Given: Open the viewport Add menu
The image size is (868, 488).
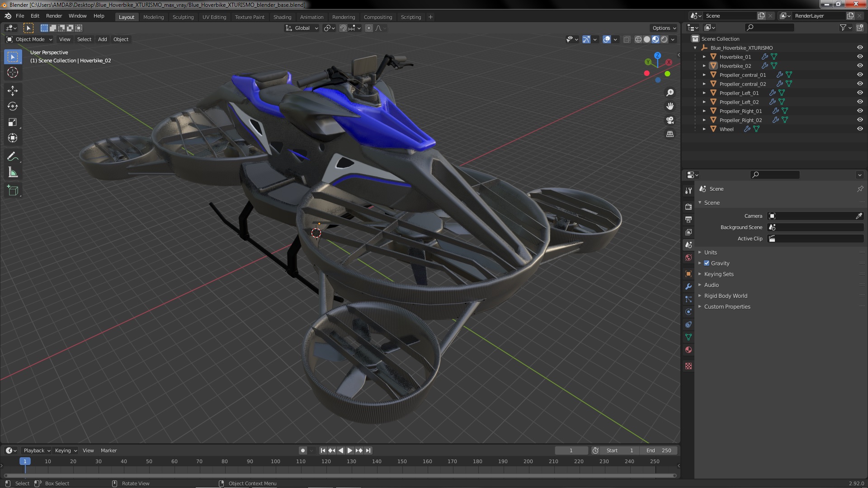Looking at the screenshot, I should 103,39.
